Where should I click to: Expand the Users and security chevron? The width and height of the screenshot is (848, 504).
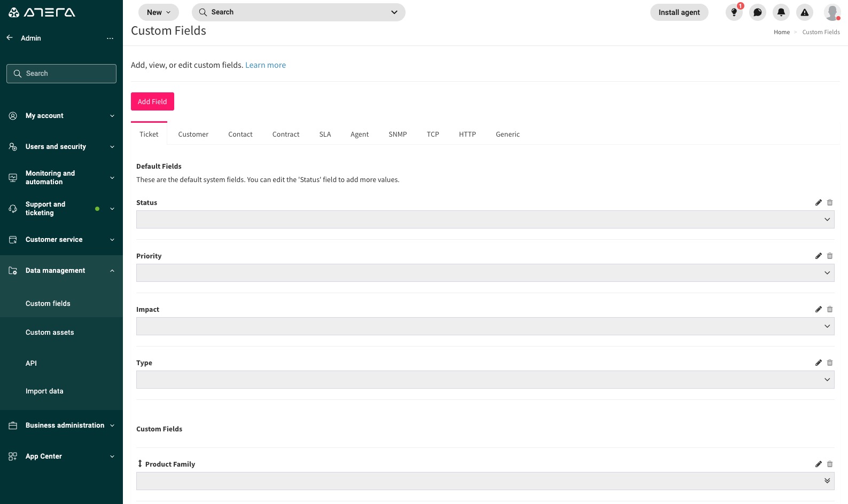[112, 147]
